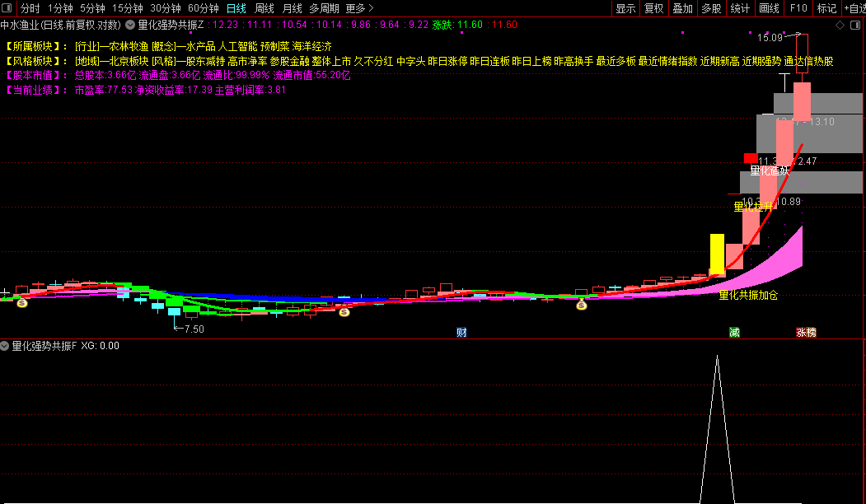866x504 pixels.
Task: Click the 叠加 overlay button
Action: pyautogui.click(x=682, y=8)
